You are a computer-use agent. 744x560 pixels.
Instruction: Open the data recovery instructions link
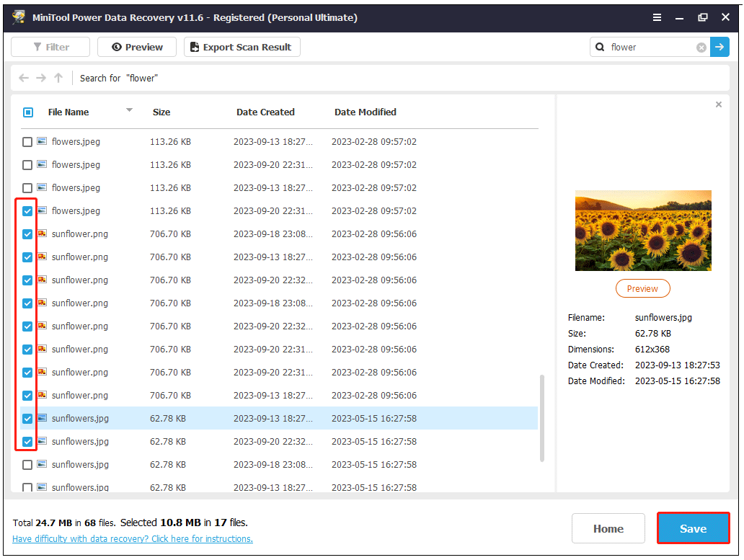pos(133,538)
